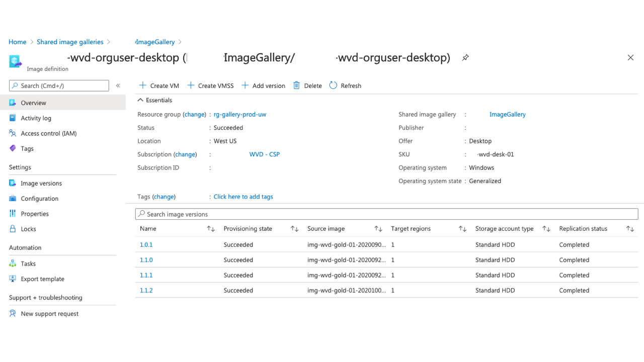644x362 pixels.
Task: Sort by Provisioning state column
Action: point(294,229)
